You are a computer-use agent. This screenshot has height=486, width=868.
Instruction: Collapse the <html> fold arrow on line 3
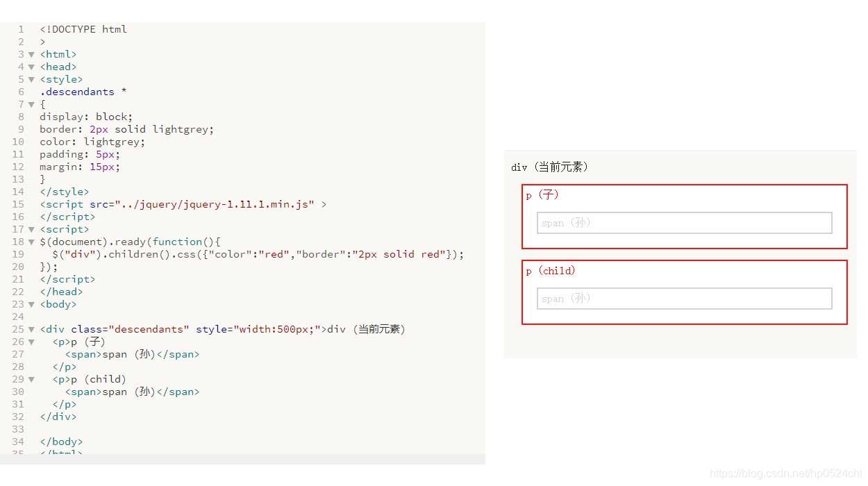pyautogui.click(x=31, y=54)
